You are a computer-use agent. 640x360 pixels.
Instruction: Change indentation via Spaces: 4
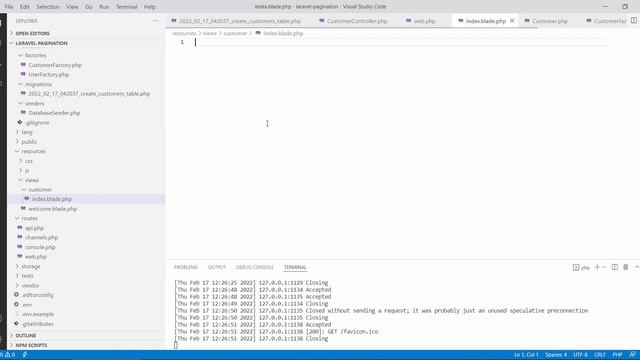point(556,355)
